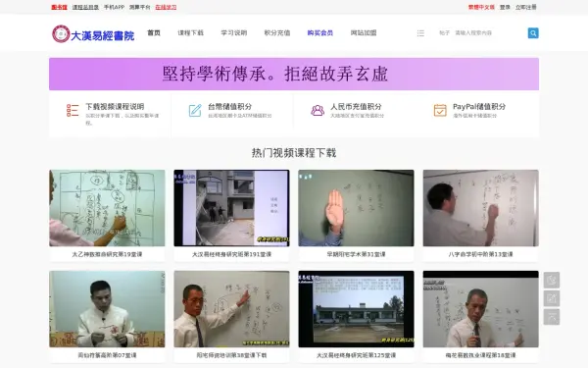The image size is (588, 368).
Task: Open thumbnail of 八字 第13堂课
Action: tap(481, 208)
